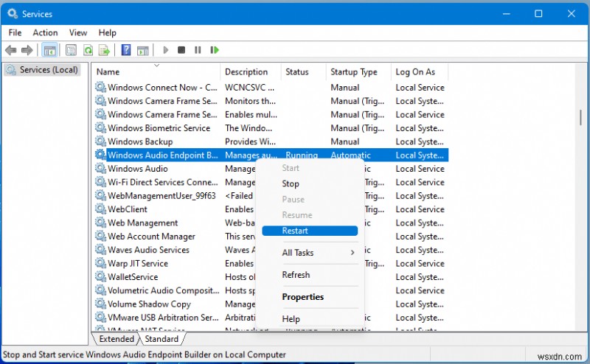The height and width of the screenshot is (364, 590).
Task: Click gear icon beside Warp JIT Service
Action: 100,263
